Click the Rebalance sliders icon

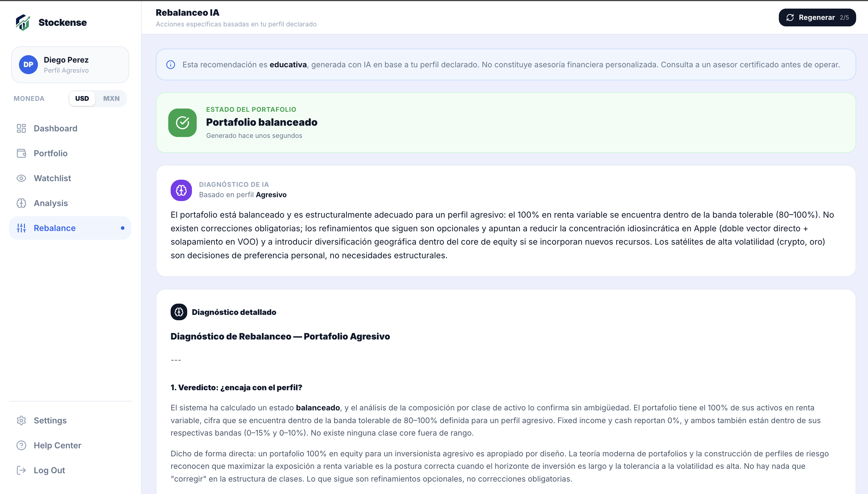[21, 228]
